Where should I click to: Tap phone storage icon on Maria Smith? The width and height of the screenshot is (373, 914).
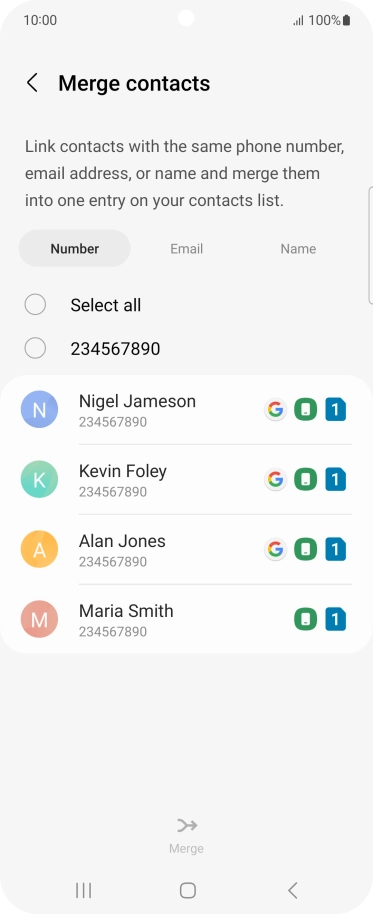[x=305, y=620]
